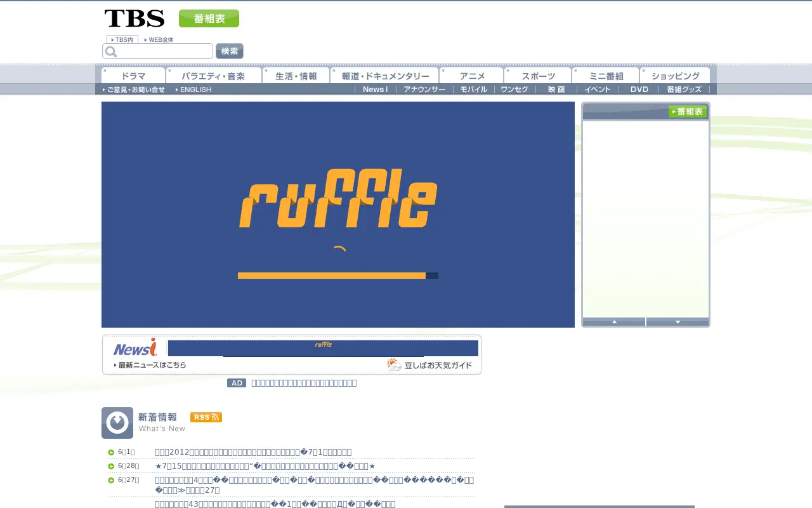Click the 番組表 button in the side panel

tap(688, 112)
